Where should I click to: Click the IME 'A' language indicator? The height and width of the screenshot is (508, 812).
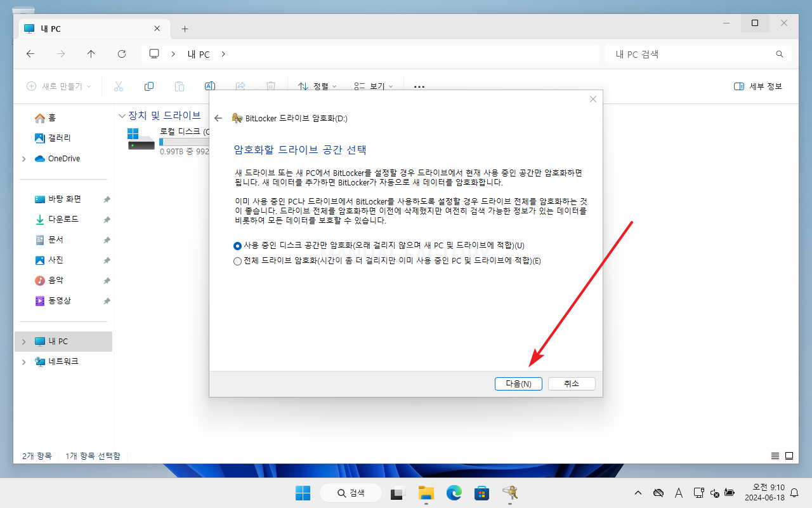coord(679,493)
